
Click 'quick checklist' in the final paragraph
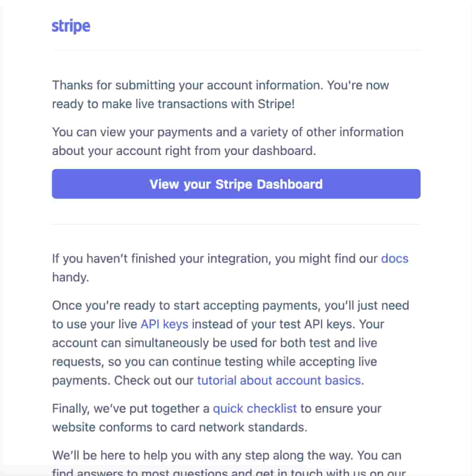[x=255, y=408]
